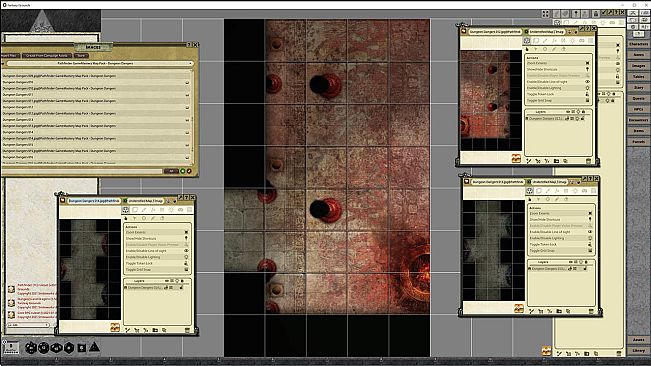Screen dimensions: 651x366
Task: Open the Quests sidebar panel
Action: (639, 98)
